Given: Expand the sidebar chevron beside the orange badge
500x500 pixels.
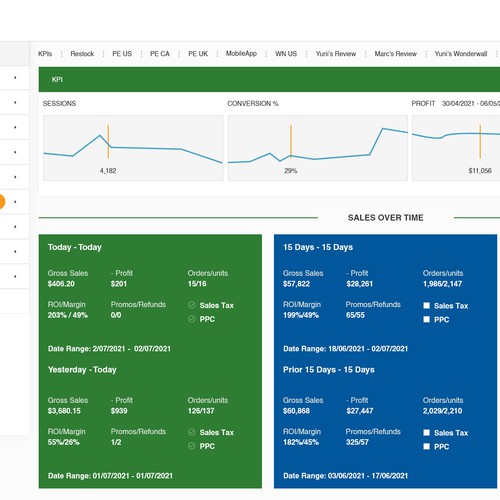Looking at the screenshot, I should pos(15,202).
